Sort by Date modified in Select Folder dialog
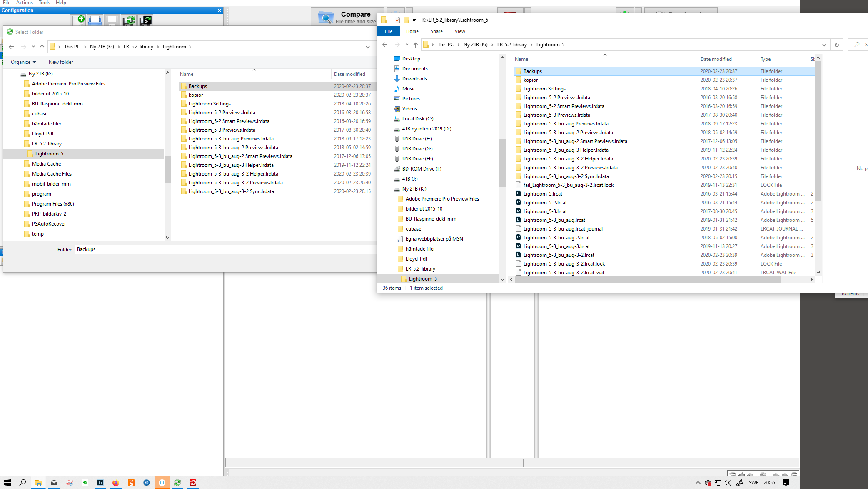868x489 pixels. (x=349, y=74)
